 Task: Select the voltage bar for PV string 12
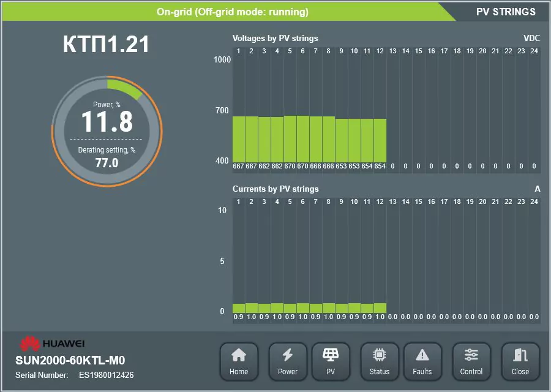[x=380, y=141]
